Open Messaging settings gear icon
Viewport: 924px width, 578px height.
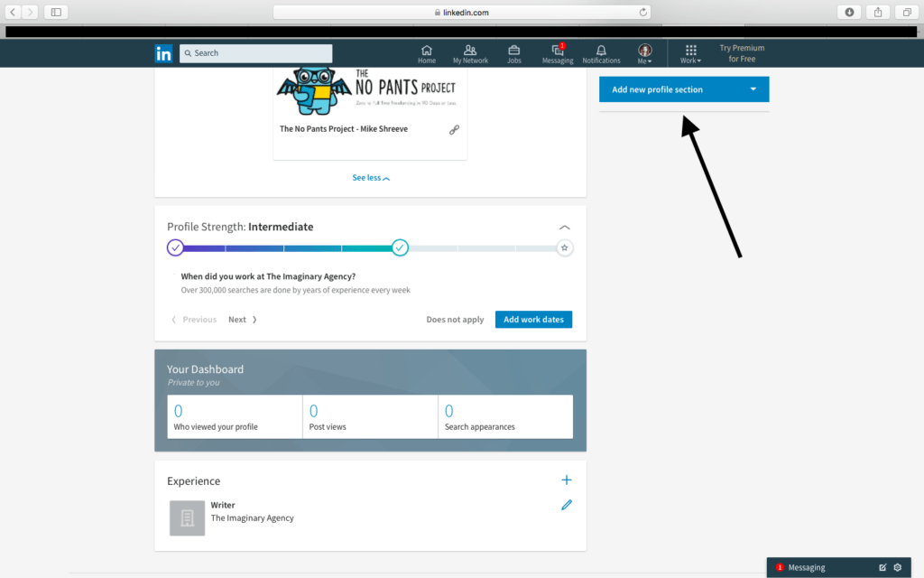898,567
